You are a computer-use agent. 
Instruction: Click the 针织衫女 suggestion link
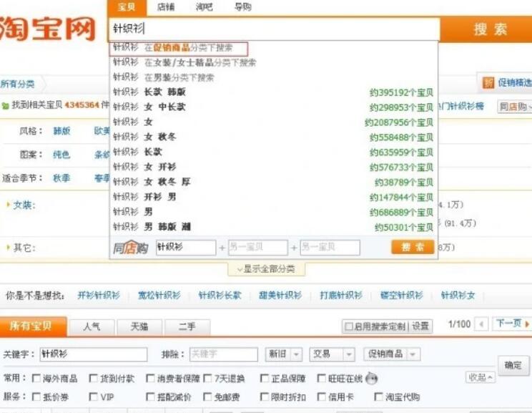point(458,296)
